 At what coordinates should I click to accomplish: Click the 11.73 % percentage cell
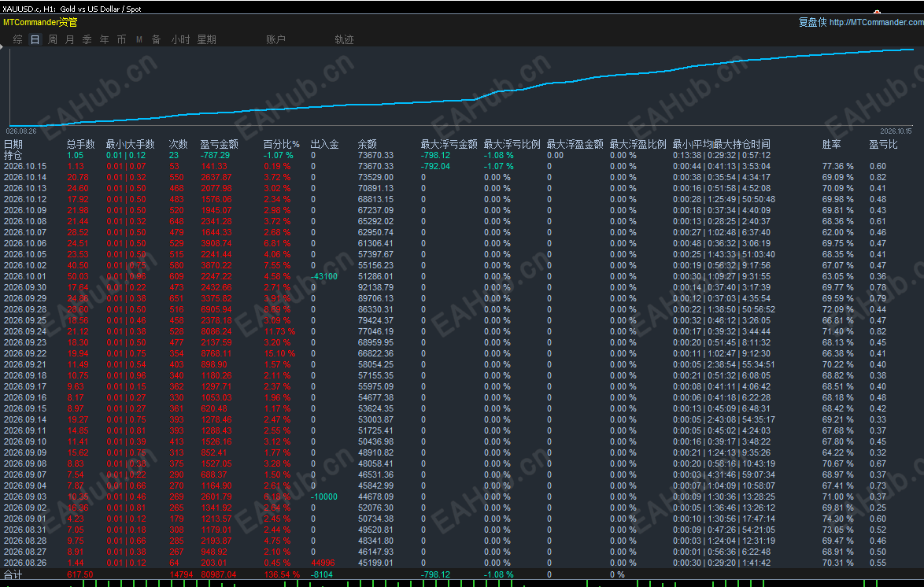point(279,331)
